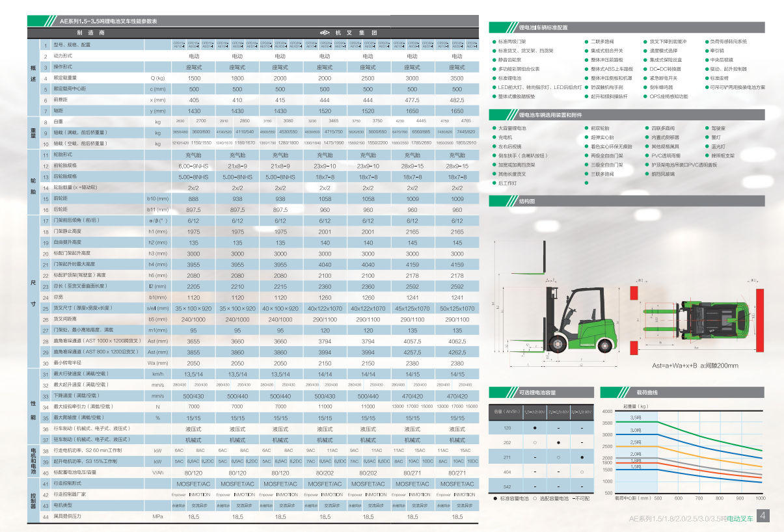Select the filled dot in the 120 capacity row
This screenshot has height=532, width=784.
tap(534, 428)
